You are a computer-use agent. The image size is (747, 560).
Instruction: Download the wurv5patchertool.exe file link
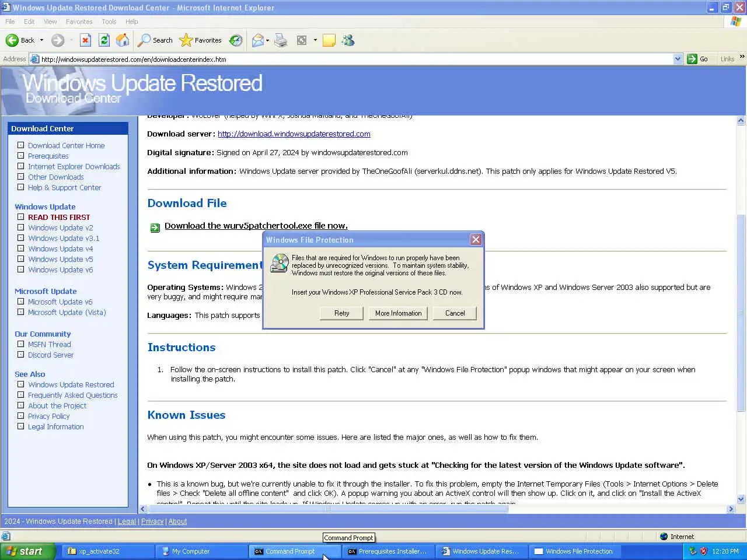(256, 226)
